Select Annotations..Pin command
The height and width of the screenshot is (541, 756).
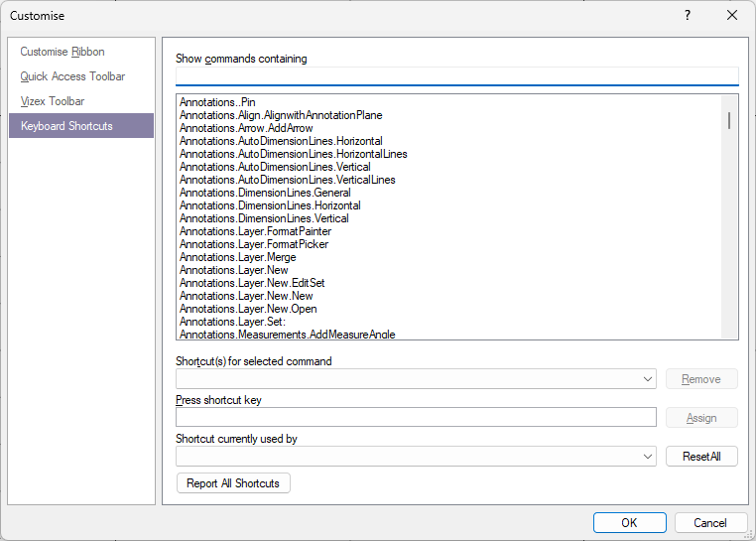pyautogui.click(x=217, y=102)
